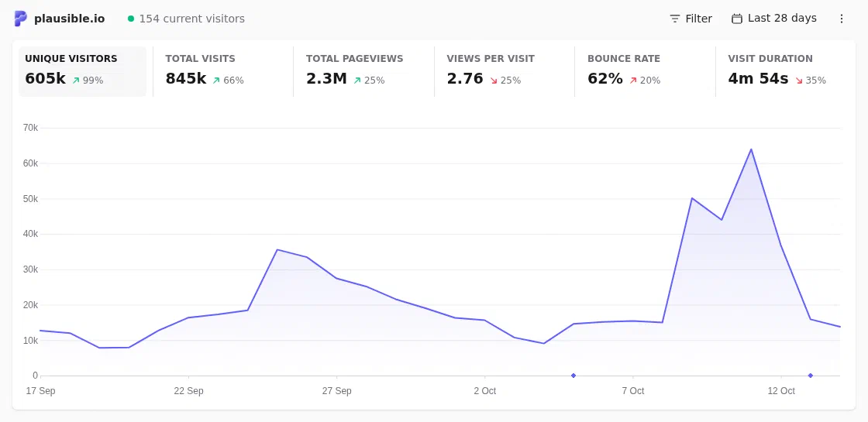868x422 pixels.
Task: Click the 62% bounce rate value
Action: click(x=605, y=79)
